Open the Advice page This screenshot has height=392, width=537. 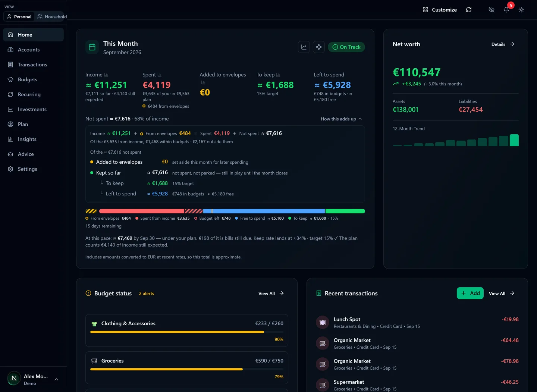33,154
